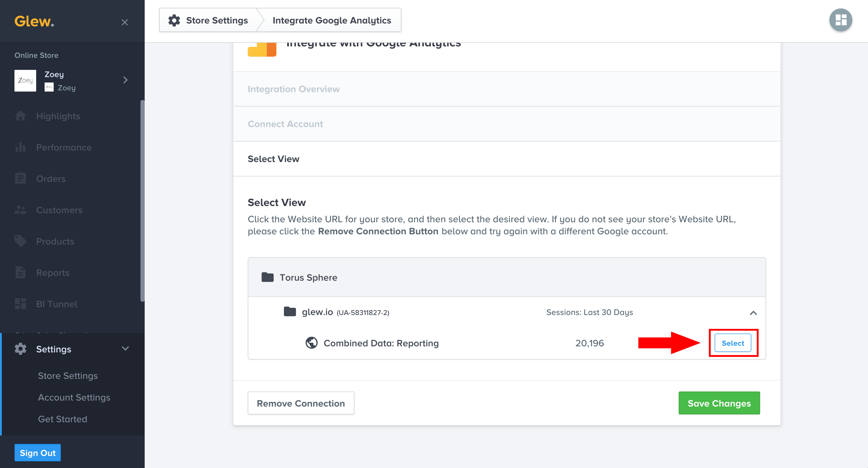Open the Connect Account section
This screenshot has height=468, width=868.
click(x=285, y=124)
